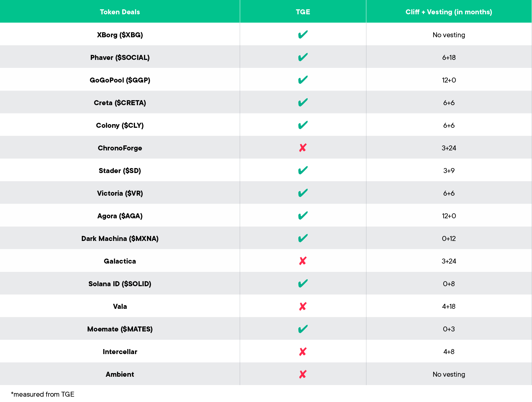Click the 6+18 vesting value for Phaver

click(449, 58)
